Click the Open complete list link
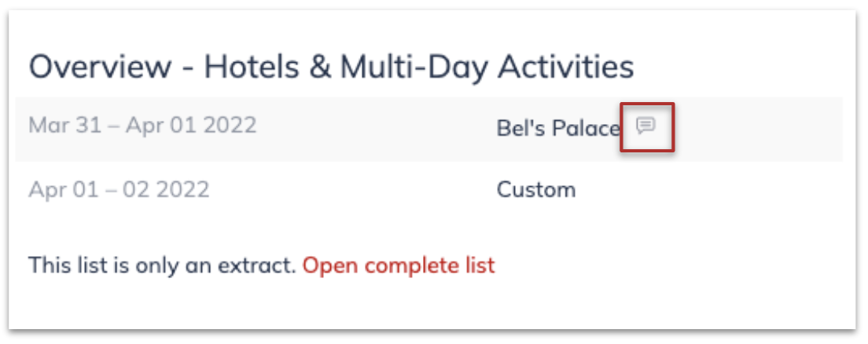Viewport: 868px width, 344px height. pos(399,265)
